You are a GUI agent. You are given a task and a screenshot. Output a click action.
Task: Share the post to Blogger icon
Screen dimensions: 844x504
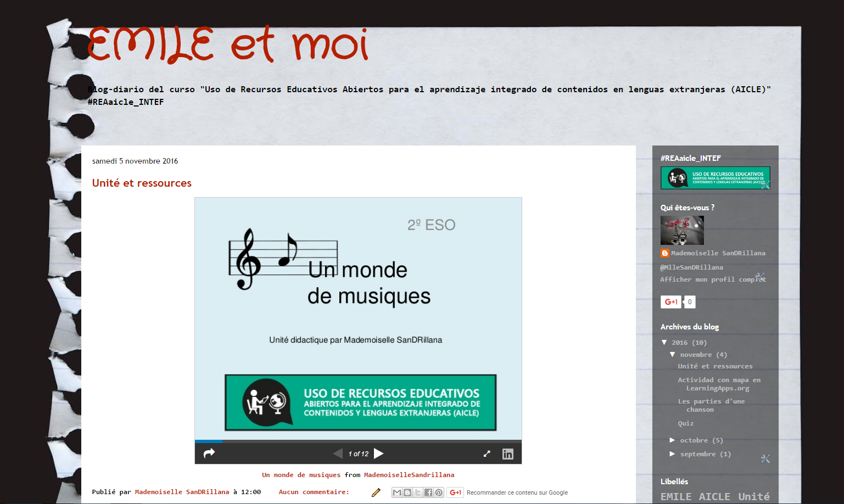407,492
